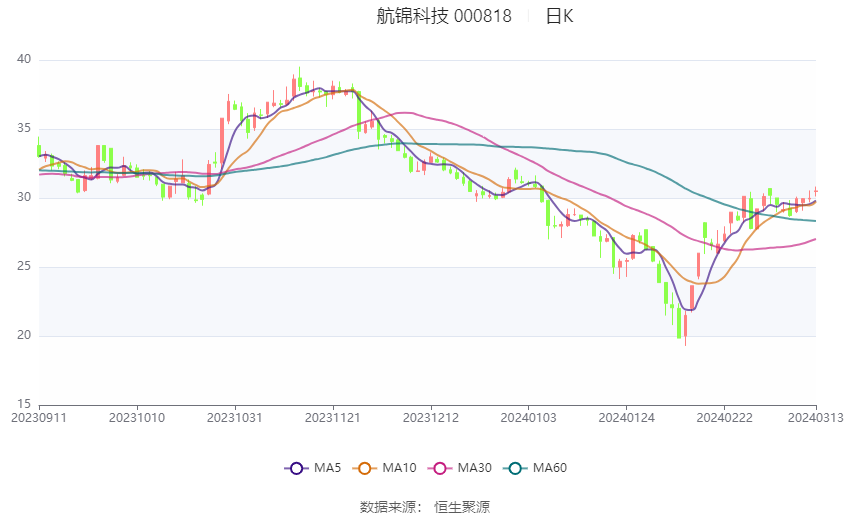
Task: Click the 25 price axis label
Action: pos(24,267)
